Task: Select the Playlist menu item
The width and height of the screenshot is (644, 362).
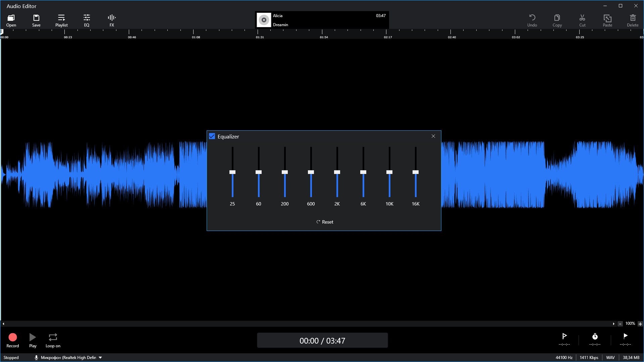Action: click(61, 20)
